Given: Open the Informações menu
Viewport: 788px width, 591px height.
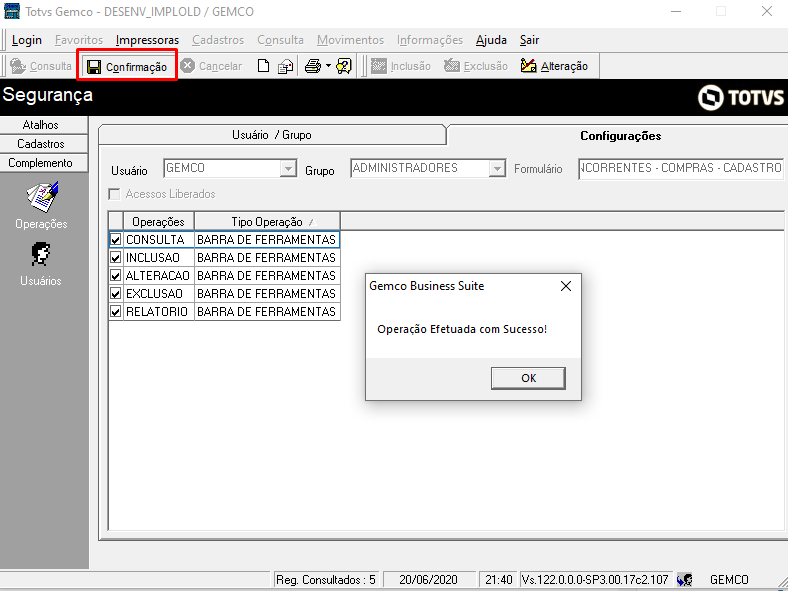Looking at the screenshot, I should [430, 40].
